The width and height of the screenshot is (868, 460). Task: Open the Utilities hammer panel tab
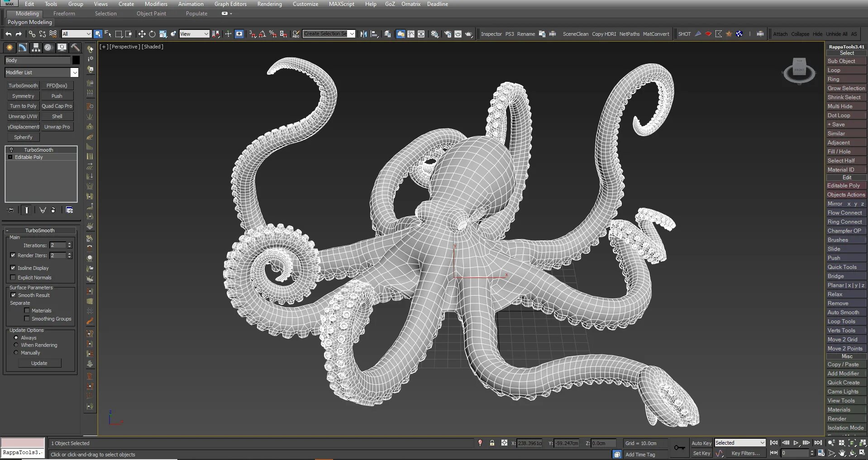pyautogui.click(x=75, y=48)
